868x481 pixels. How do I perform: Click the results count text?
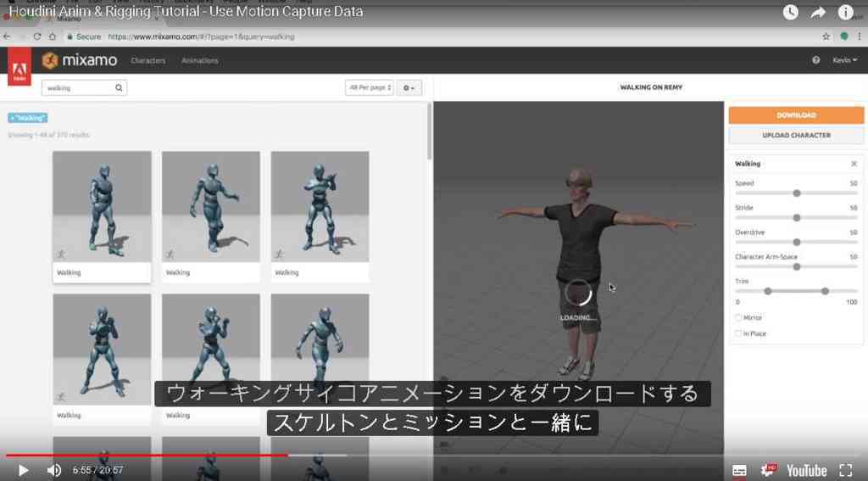(x=48, y=135)
